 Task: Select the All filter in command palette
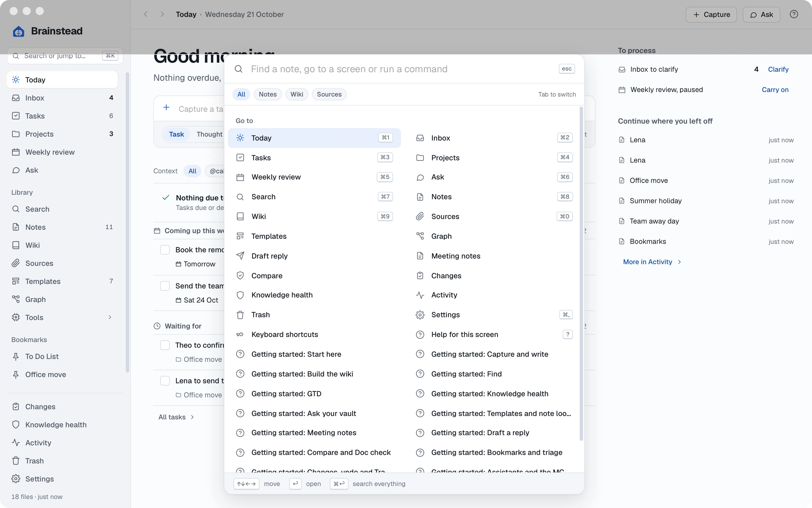tap(241, 95)
